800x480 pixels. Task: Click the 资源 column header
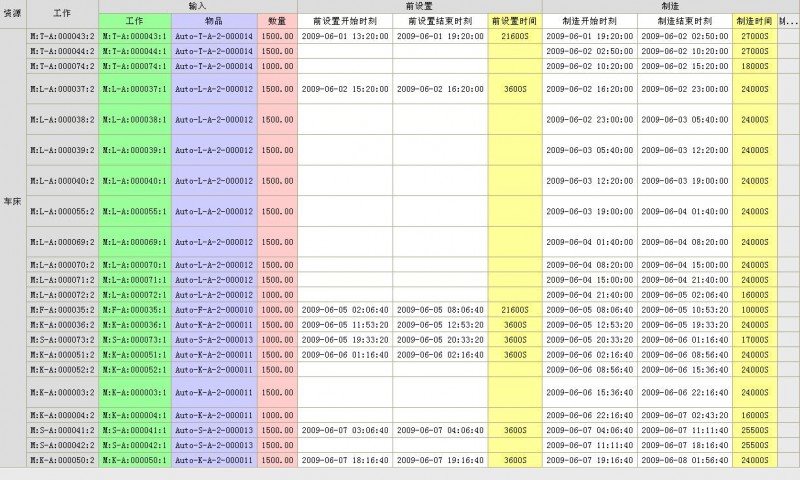point(13,14)
